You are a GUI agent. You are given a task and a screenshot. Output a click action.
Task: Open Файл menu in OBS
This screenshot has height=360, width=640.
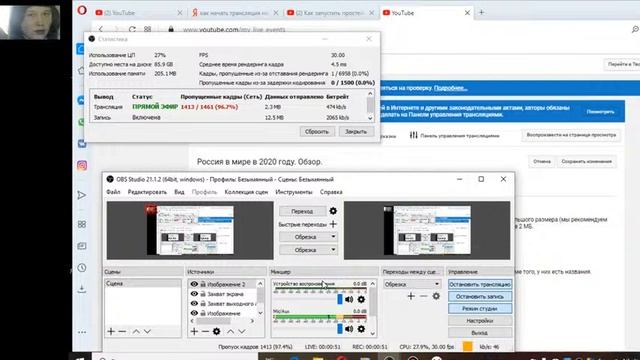[113, 192]
